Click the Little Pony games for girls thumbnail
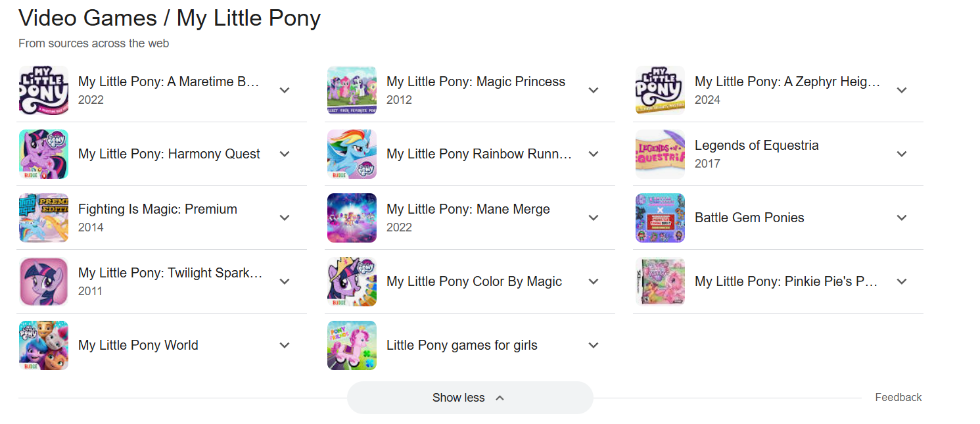 pyautogui.click(x=352, y=345)
